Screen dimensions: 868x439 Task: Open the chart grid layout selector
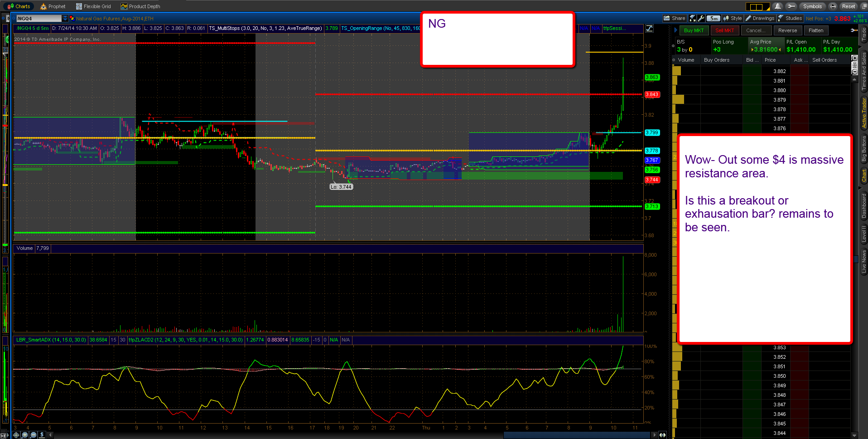point(757,6)
